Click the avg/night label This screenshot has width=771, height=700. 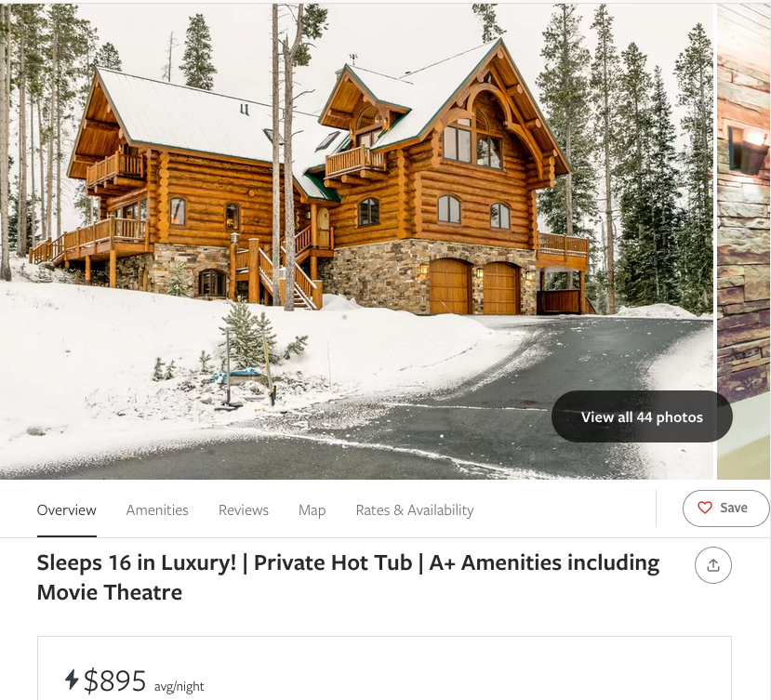point(179,686)
